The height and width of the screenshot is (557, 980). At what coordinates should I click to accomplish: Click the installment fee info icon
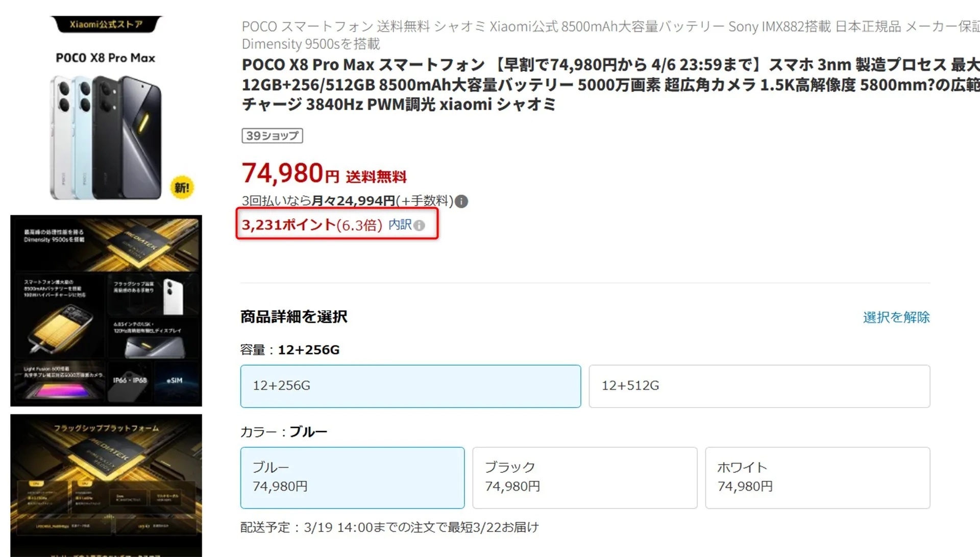pos(461,201)
